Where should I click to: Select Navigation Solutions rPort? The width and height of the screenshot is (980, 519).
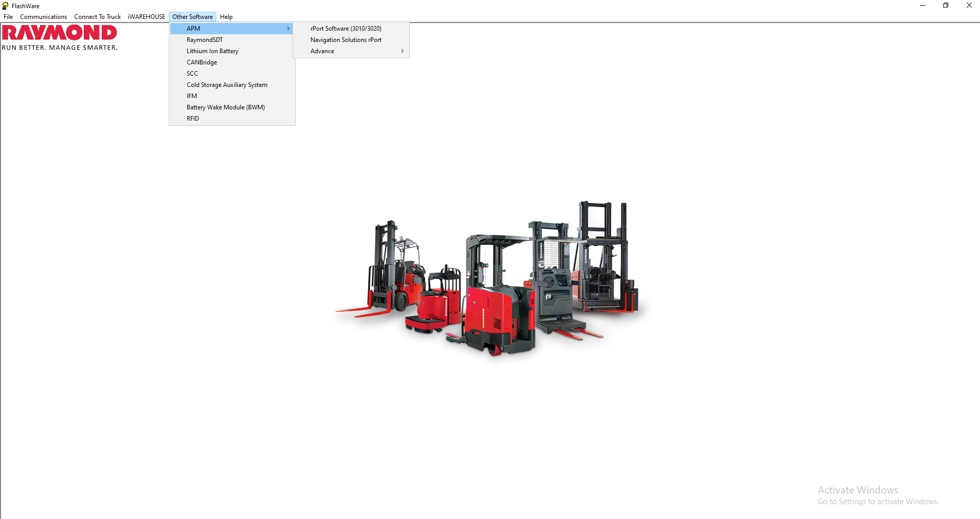click(346, 39)
